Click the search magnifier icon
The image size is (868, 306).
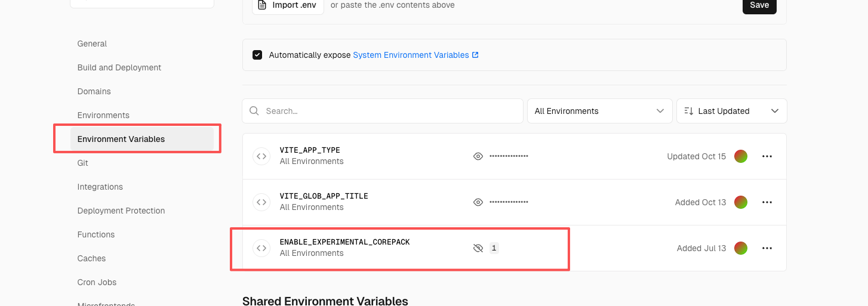254,111
